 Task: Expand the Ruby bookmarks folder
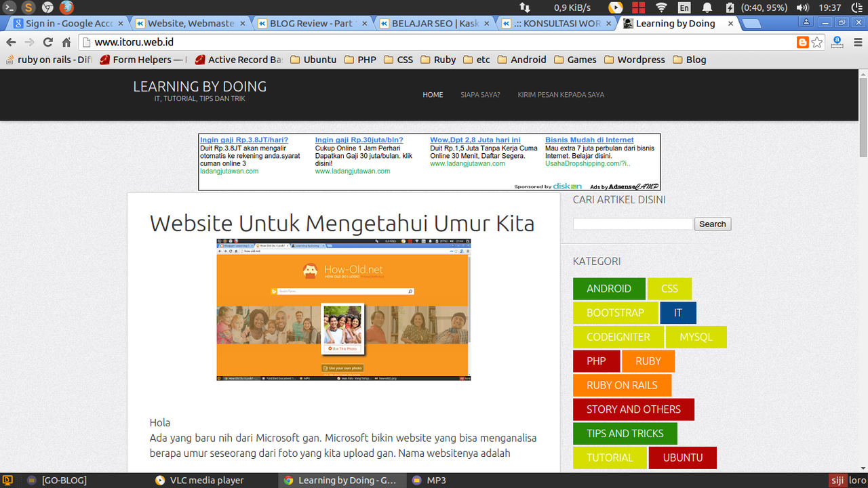[x=438, y=60]
